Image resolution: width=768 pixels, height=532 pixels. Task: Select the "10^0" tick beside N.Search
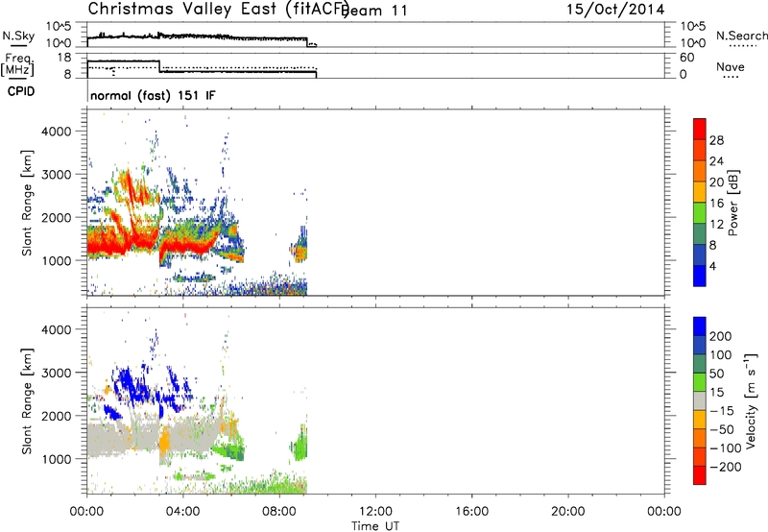tap(693, 43)
